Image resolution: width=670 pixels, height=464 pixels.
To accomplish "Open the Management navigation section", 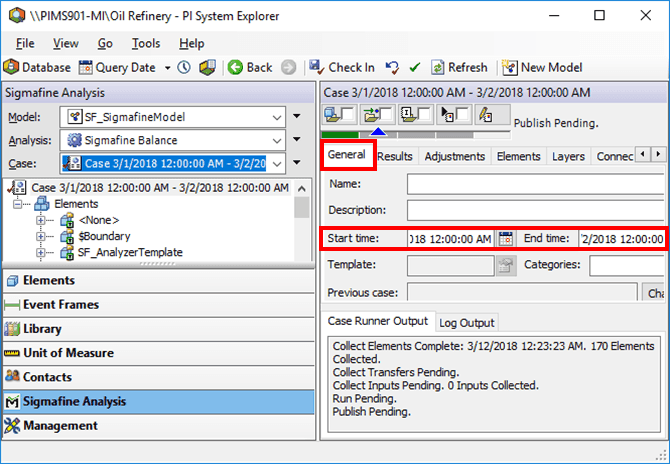I will (159, 426).
